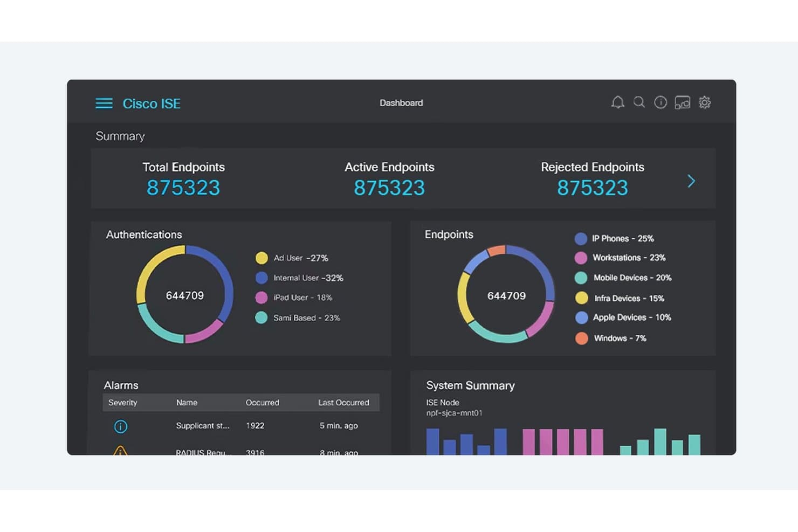Click the search magnifier icon

(x=639, y=102)
